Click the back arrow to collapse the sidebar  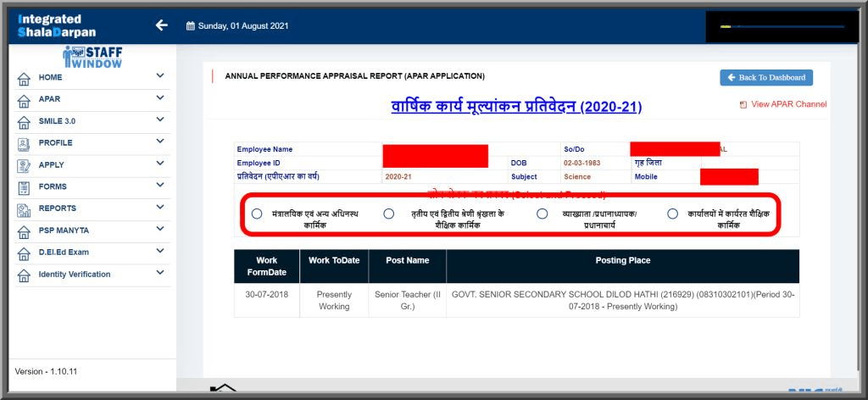161,25
